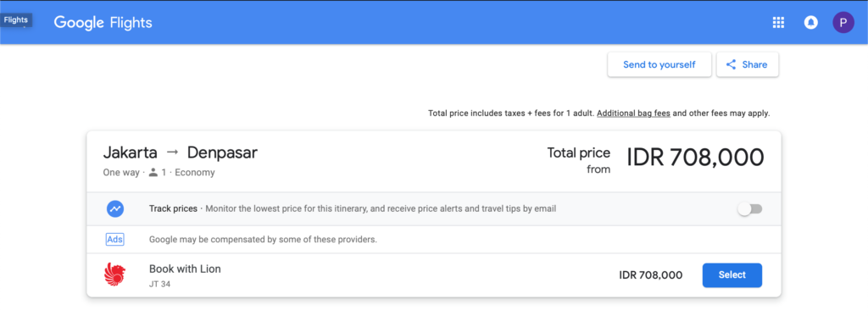
Task: Open the notifications bell icon
Action: coord(810,23)
